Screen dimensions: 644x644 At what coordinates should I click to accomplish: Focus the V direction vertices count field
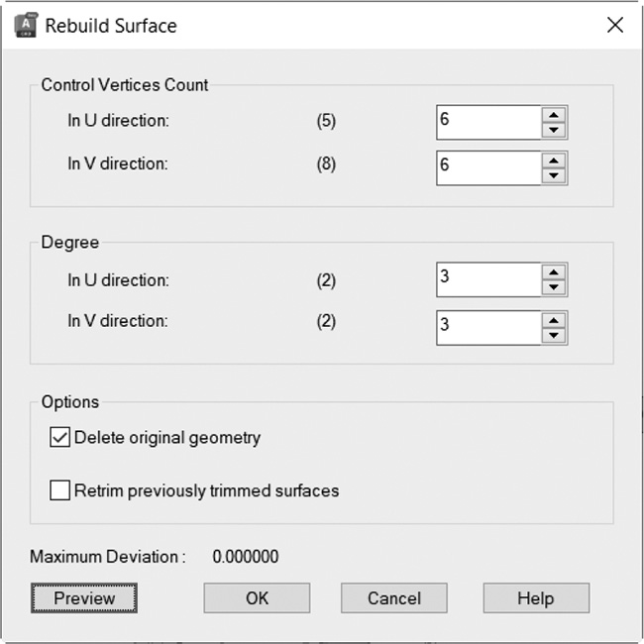coord(488,168)
